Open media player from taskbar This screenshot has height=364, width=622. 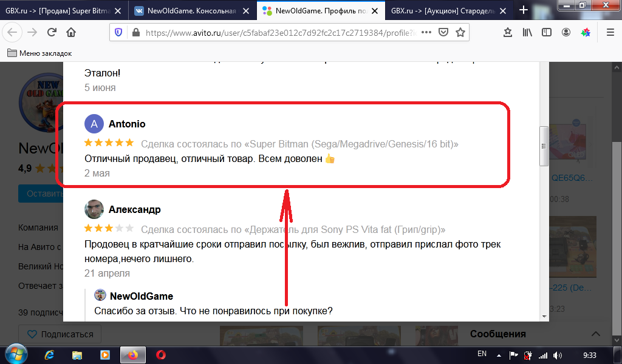(x=104, y=355)
